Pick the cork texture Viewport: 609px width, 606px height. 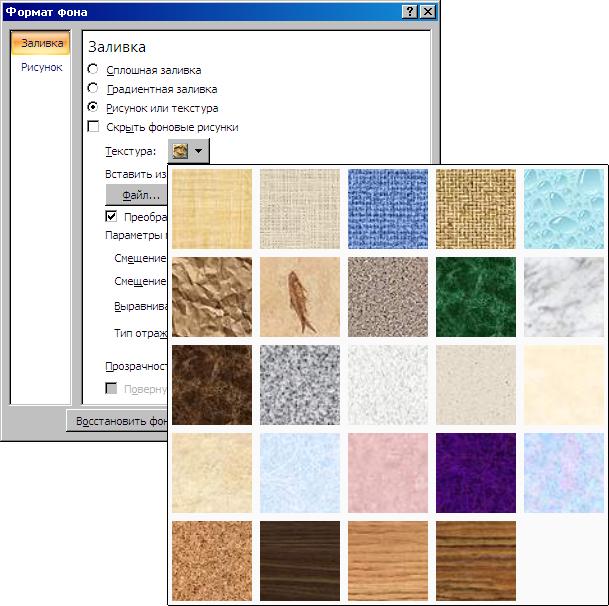pyautogui.click(x=212, y=561)
